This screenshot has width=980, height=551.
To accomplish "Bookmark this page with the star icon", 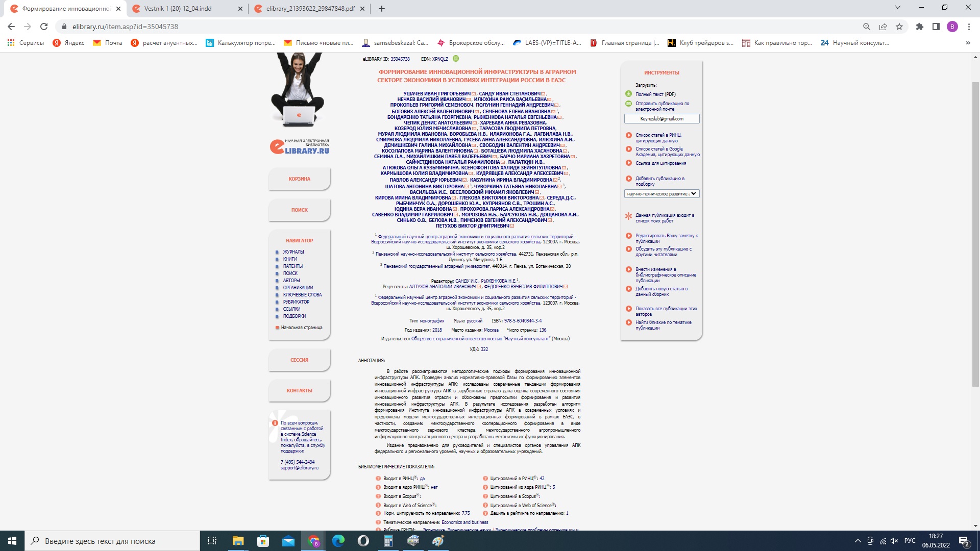I will [899, 27].
